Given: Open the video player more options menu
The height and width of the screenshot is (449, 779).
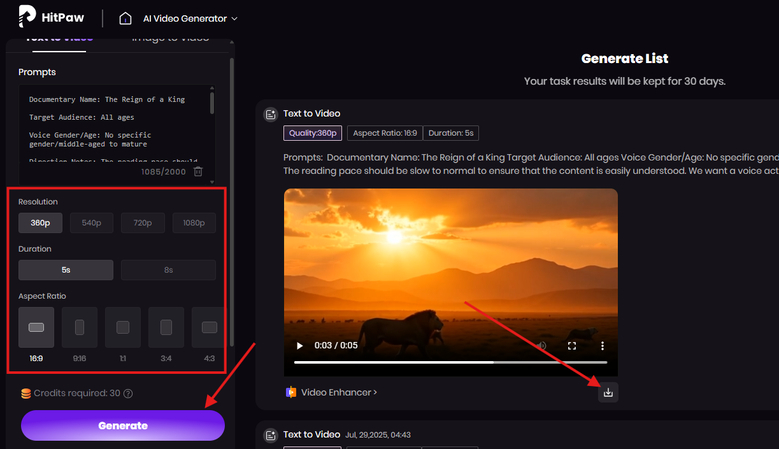Looking at the screenshot, I should tap(602, 346).
